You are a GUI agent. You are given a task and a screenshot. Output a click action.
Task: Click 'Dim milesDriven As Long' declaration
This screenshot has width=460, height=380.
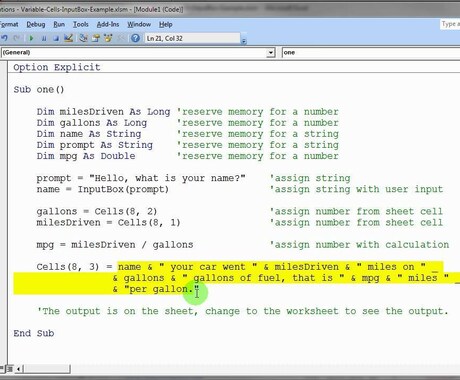(x=103, y=112)
